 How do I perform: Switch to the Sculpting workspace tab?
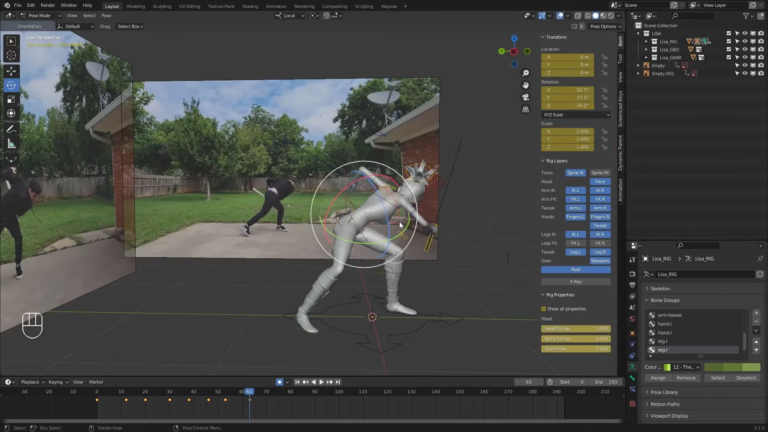[x=162, y=6]
